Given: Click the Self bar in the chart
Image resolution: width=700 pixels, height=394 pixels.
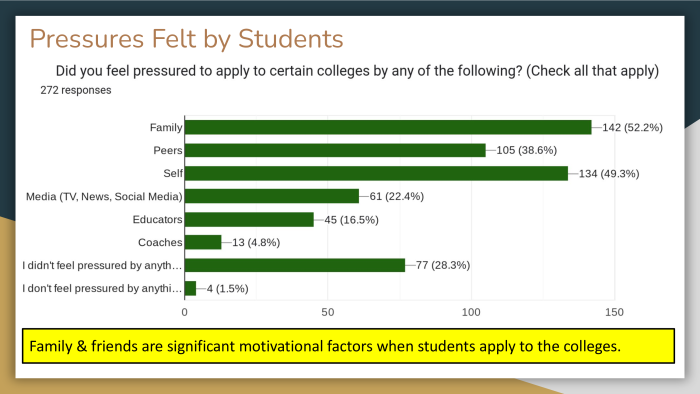Looking at the screenshot, I should [376, 173].
